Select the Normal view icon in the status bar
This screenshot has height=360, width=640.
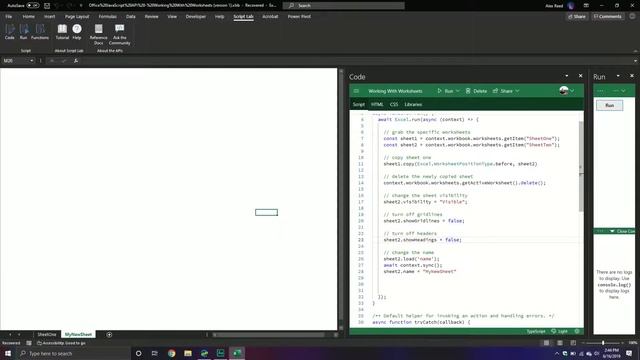[x=547, y=343]
